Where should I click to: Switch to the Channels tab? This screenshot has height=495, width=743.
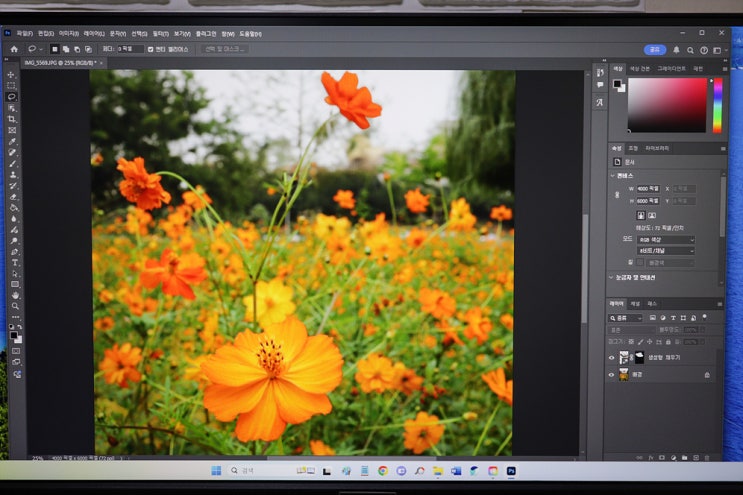[637, 303]
